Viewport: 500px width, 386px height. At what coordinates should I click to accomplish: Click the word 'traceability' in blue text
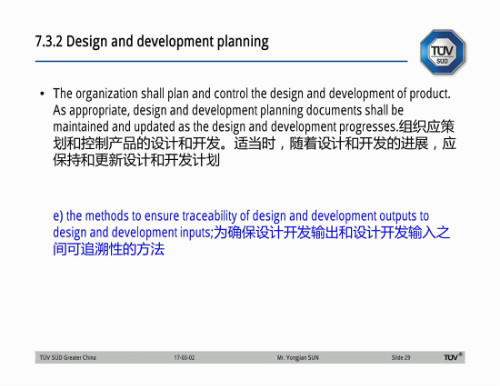[x=210, y=216]
